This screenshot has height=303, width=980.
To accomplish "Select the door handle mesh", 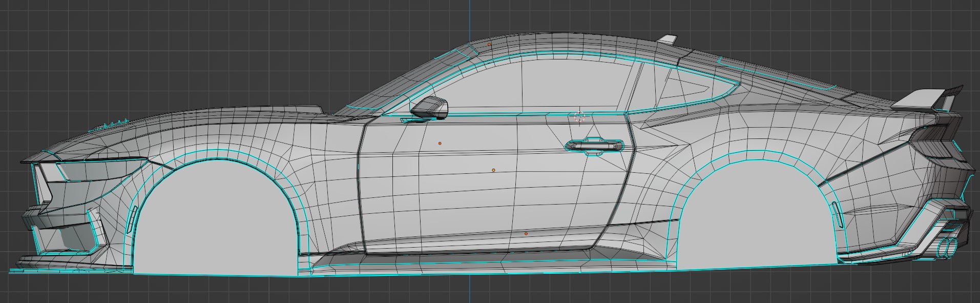I will click(x=595, y=147).
